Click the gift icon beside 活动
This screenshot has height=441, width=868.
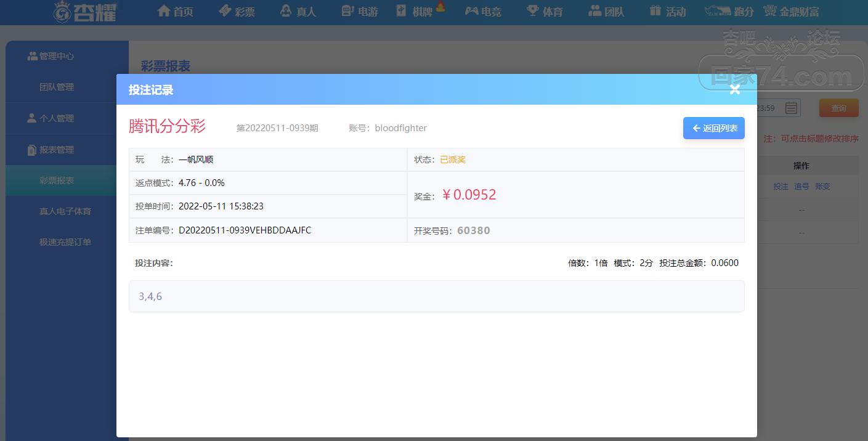pos(655,10)
